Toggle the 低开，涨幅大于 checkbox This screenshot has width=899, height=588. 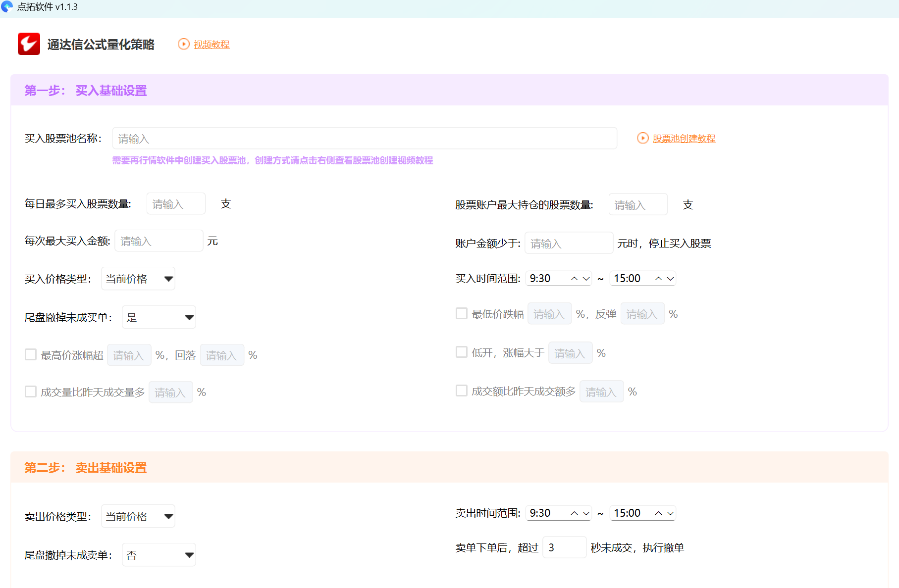(462, 352)
